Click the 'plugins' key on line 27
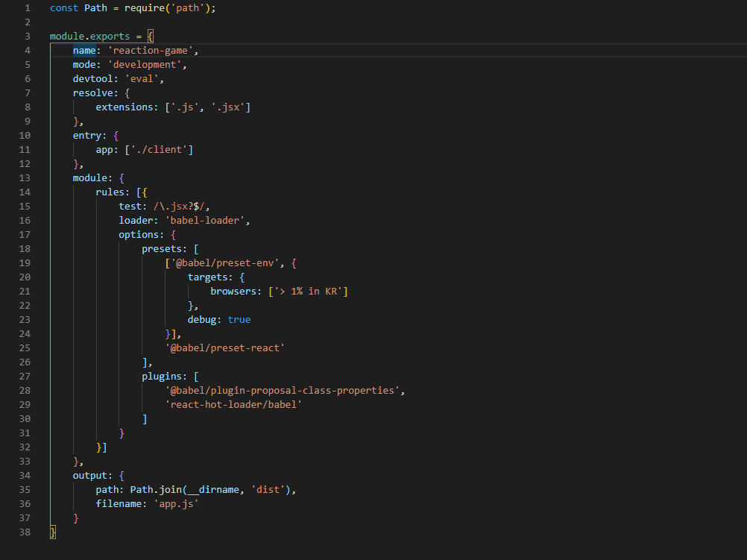 [162, 377]
